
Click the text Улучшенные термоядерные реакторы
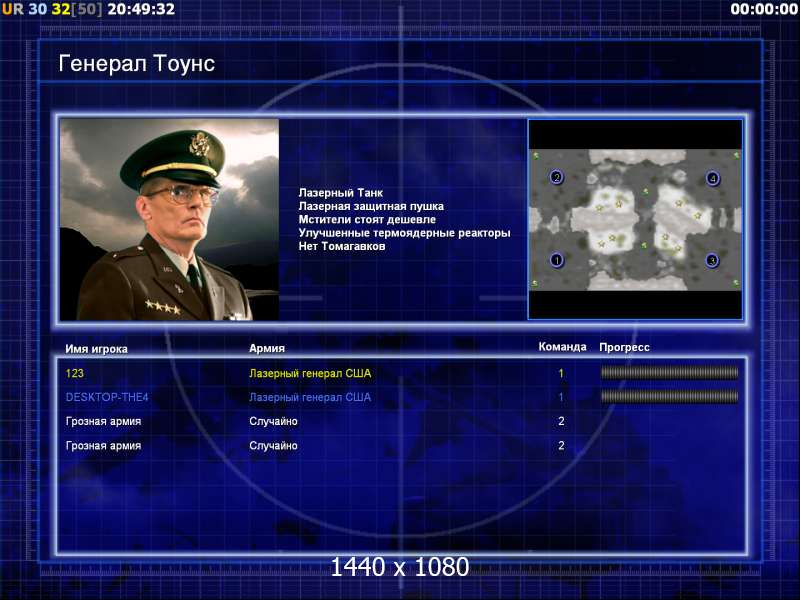(x=405, y=233)
